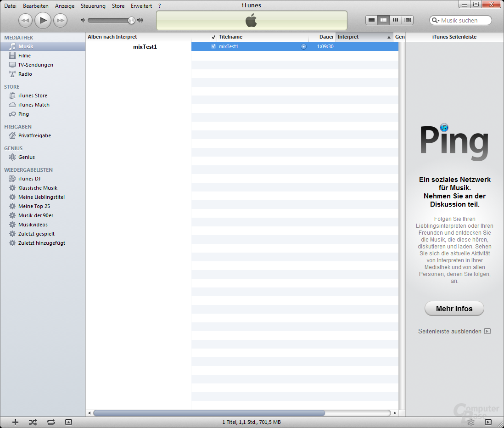Open the Datei menu
The image size is (504, 428).
[10, 6]
